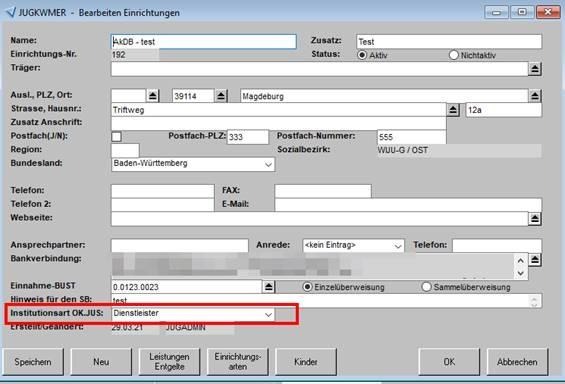
Task: Choose Sammelüberweisung payment option
Action: 426,287
